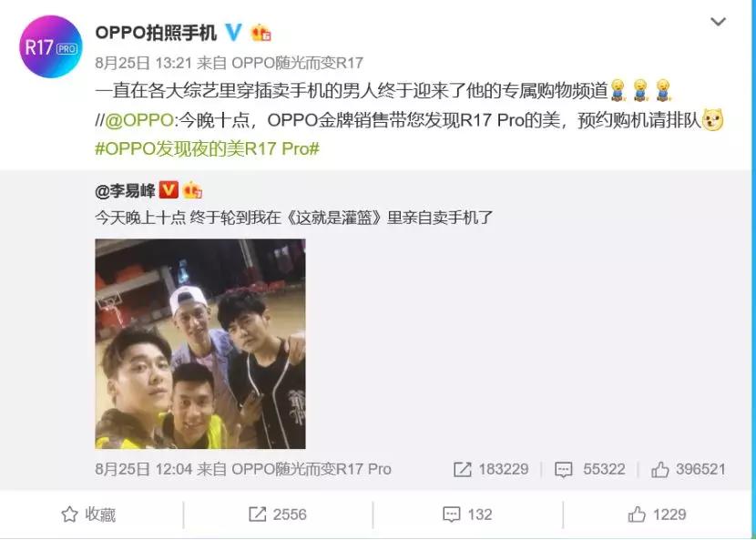Like the original post with 396521 likes

click(689, 469)
